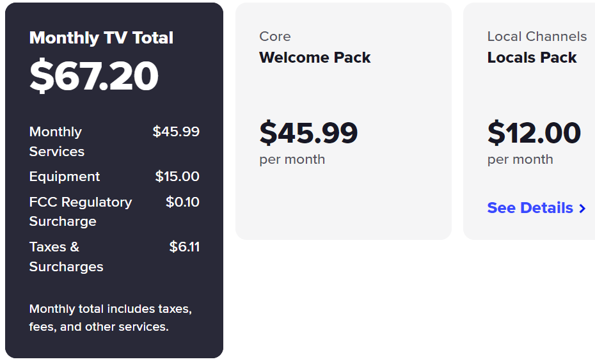Image resolution: width=595 pixels, height=364 pixels.
Task: Click the chevron arrow beside See Details
Action: click(582, 209)
